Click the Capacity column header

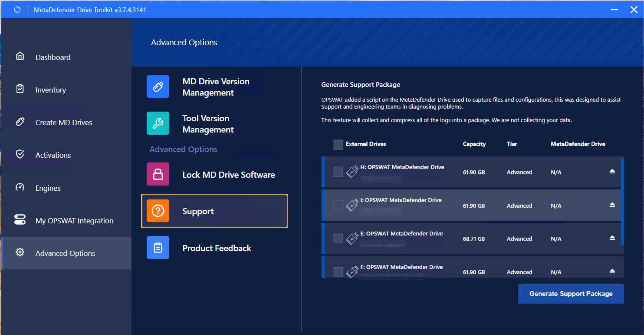pyautogui.click(x=474, y=144)
